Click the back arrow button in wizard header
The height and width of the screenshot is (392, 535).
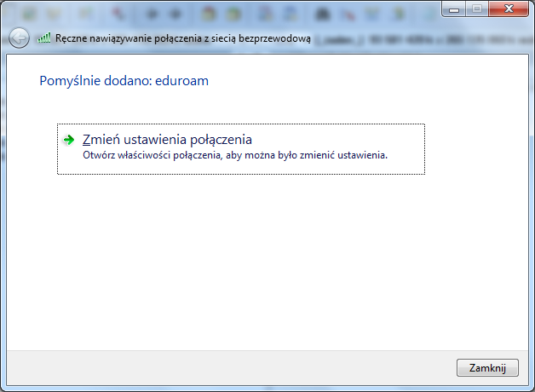[19, 38]
